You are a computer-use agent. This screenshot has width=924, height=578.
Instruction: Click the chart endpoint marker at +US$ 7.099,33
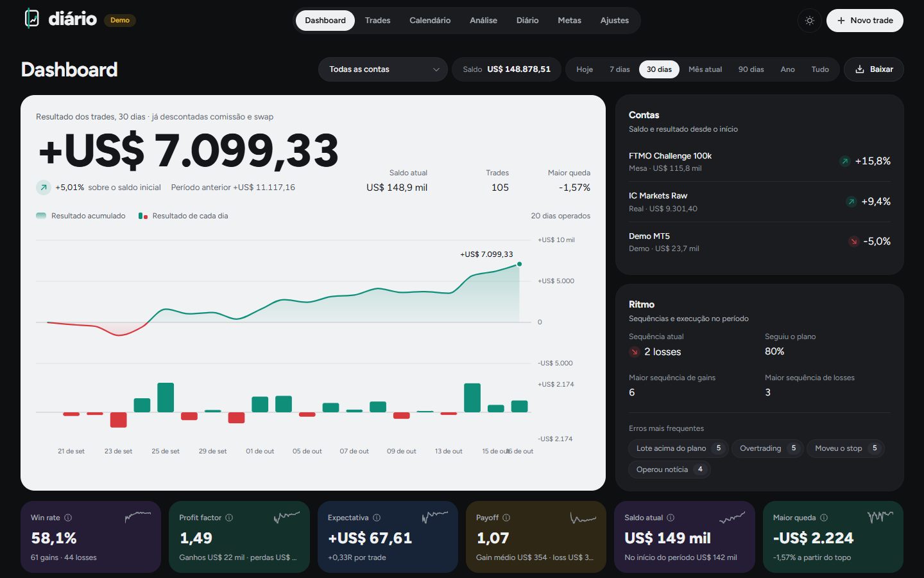(519, 264)
